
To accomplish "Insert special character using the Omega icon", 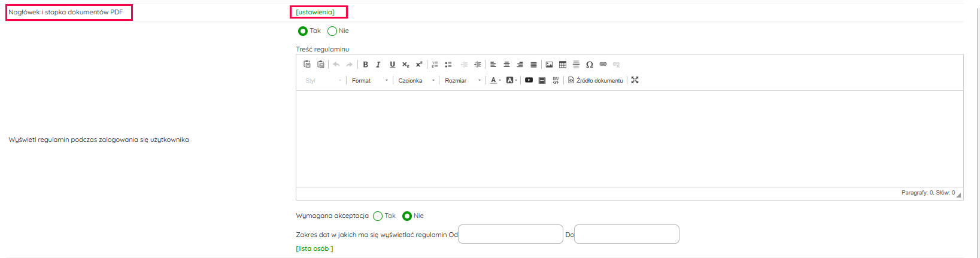I will [x=590, y=65].
